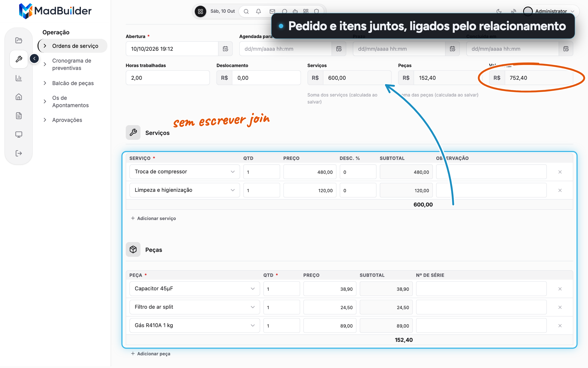Viewport: 588px width, 368px height.
Task: Click the parts total 152,40 text
Action: [404, 340]
